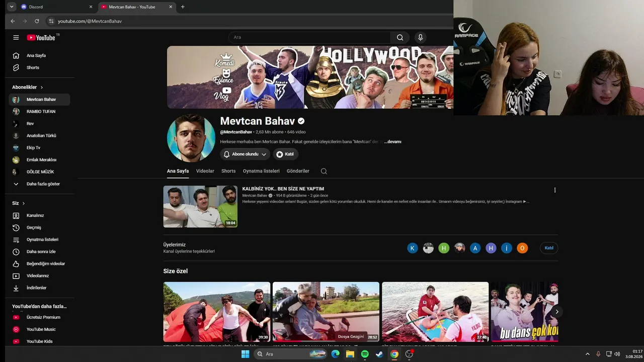This screenshot has width=644, height=362.
Task: Open a new browser tab
Action: tap(183, 7)
